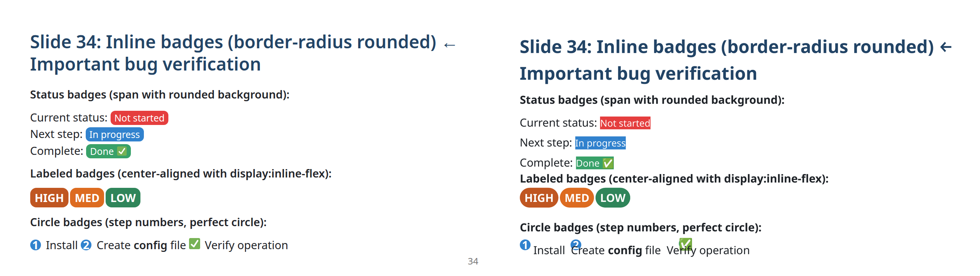
Task: Click the thin left arrow in left slide title
Action: click(x=450, y=45)
